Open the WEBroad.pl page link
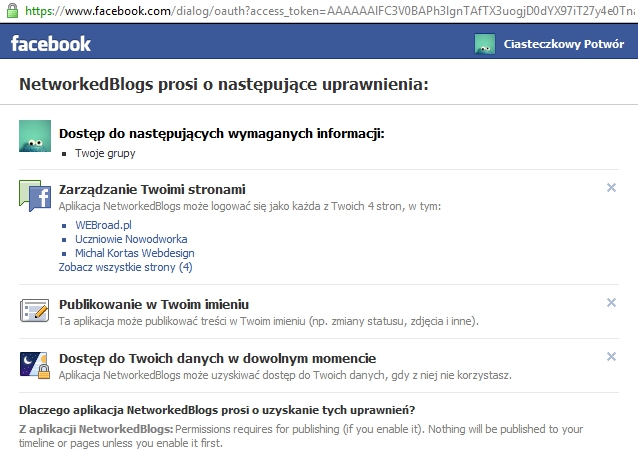This screenshot has height=465, width=638. point(103,225)
